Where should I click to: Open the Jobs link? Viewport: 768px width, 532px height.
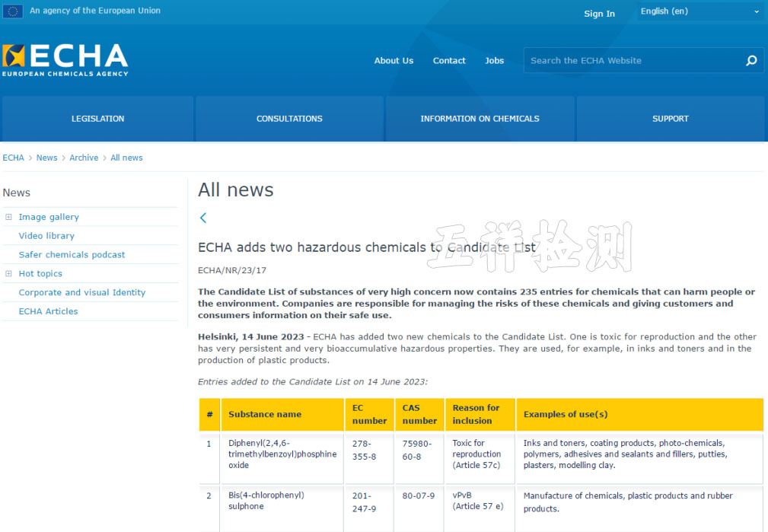click(494, 61)
